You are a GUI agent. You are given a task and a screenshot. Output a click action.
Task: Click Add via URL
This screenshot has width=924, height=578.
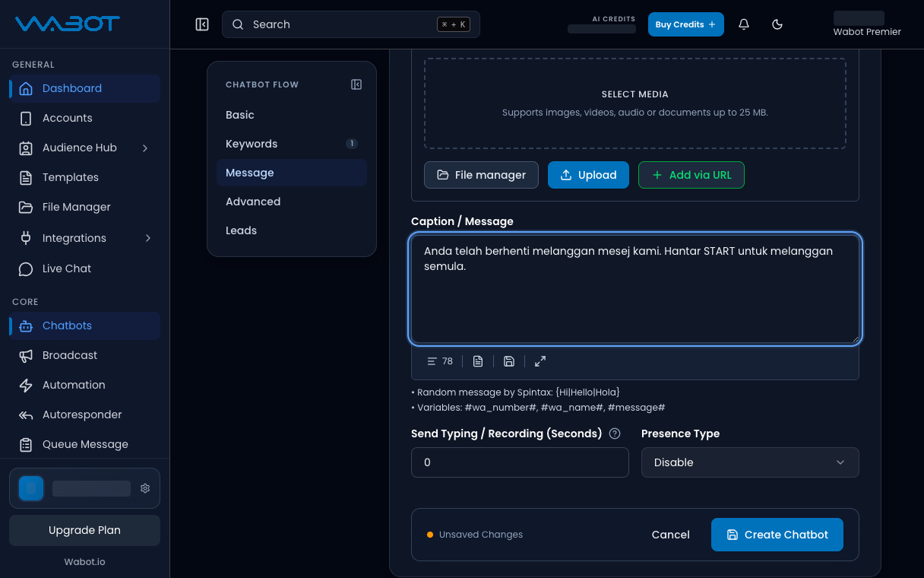tap(691, 175)
